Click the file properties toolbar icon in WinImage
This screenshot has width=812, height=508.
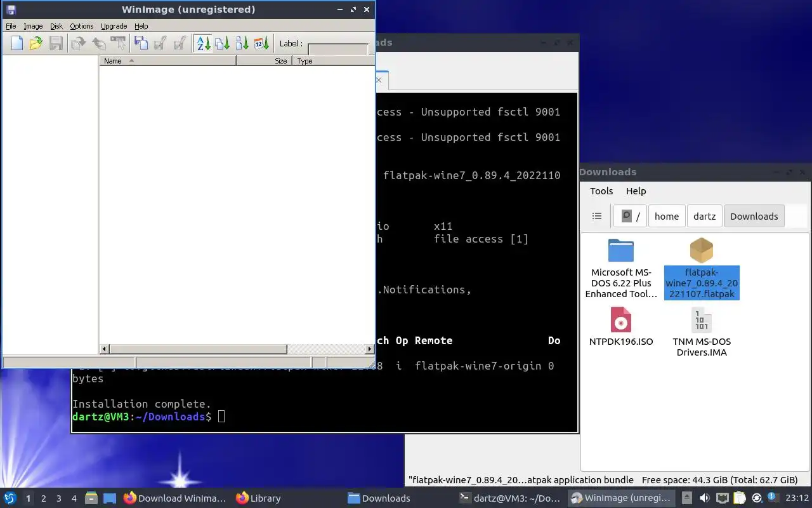tap(118, 43)
